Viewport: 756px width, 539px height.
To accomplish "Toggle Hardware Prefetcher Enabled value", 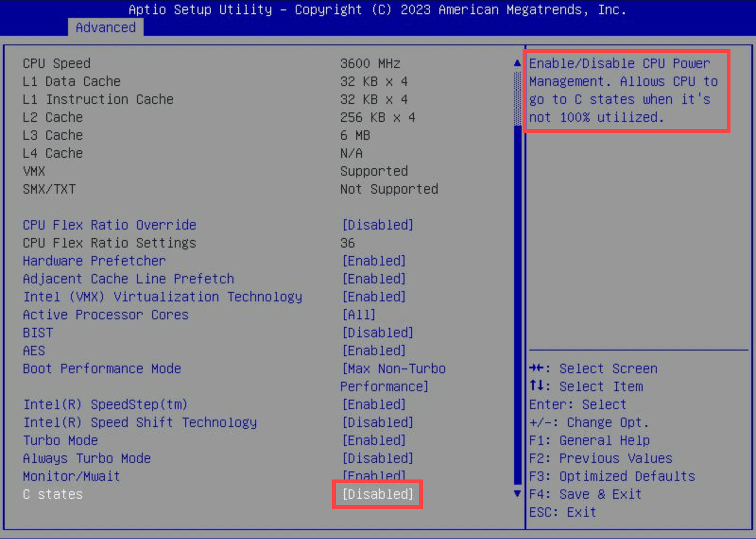I will (374, 261).
